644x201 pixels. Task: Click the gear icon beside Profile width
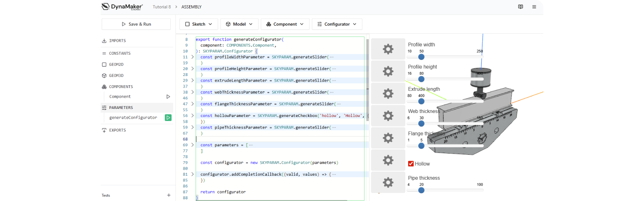coord(388,49)
